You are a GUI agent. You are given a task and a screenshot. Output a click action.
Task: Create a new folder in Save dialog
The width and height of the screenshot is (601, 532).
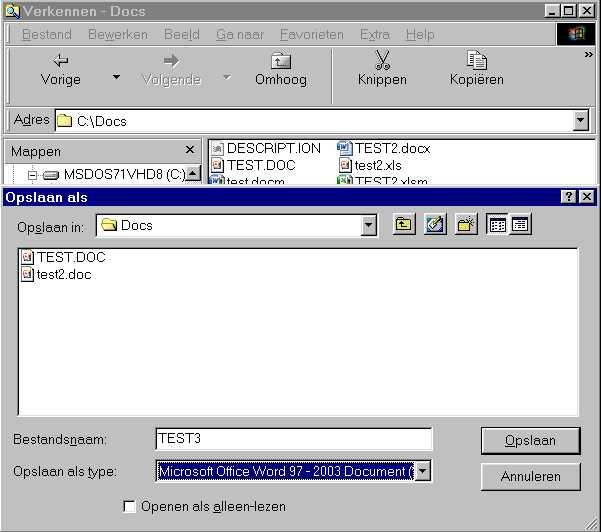pyautogui.click(x=466, y=224)
